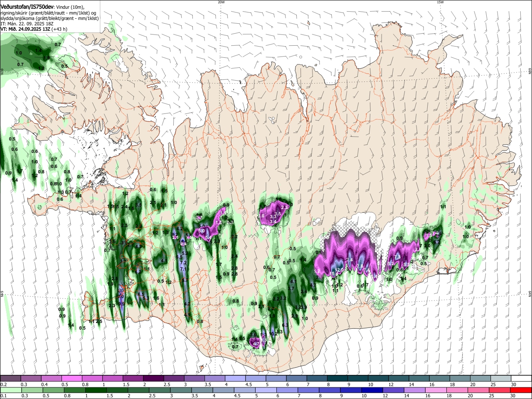Click the 7.1 precipitation value on the map
Image resolution: width=532 pixels, height=399 pixels.
tap(183, 269)
